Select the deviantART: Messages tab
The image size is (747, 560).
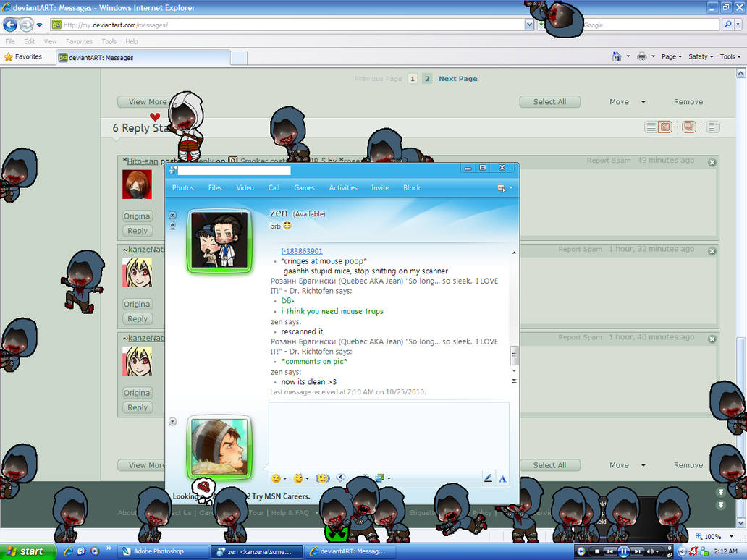(x=143, y=58)
